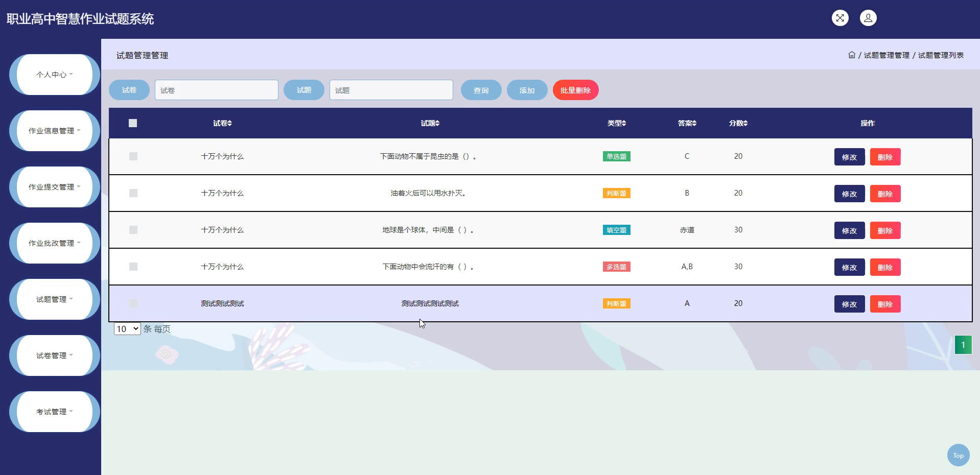Click the 试卷 label button

click(x=129, y=90)
